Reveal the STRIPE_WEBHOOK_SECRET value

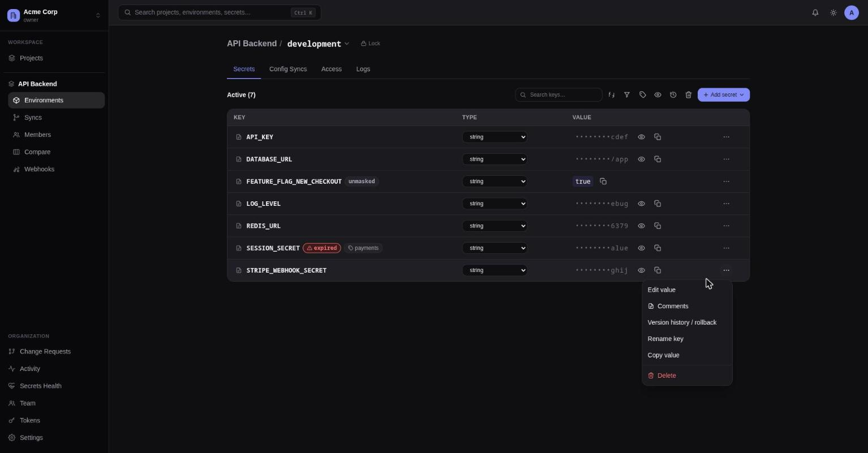tap(641, 270)
